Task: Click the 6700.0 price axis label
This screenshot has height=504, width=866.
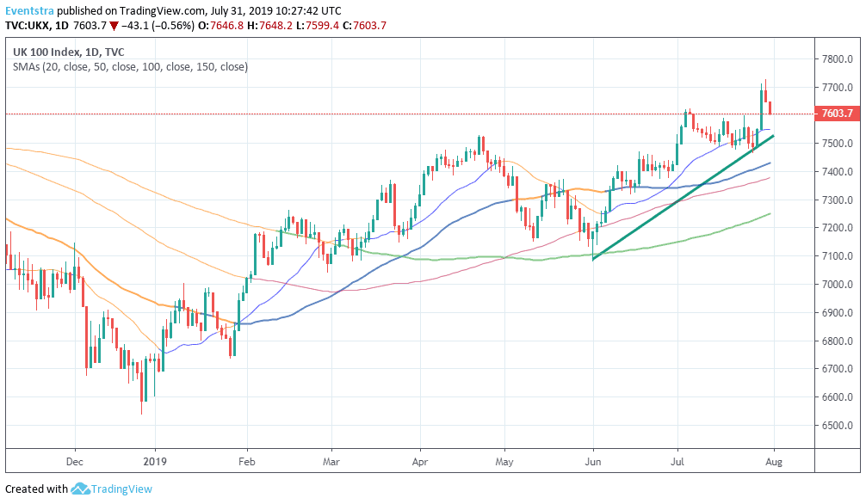Action: coord(838,369)
